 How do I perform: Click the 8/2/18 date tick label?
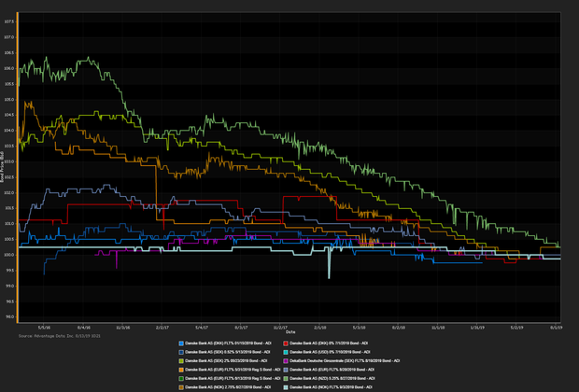pos(399,328)
